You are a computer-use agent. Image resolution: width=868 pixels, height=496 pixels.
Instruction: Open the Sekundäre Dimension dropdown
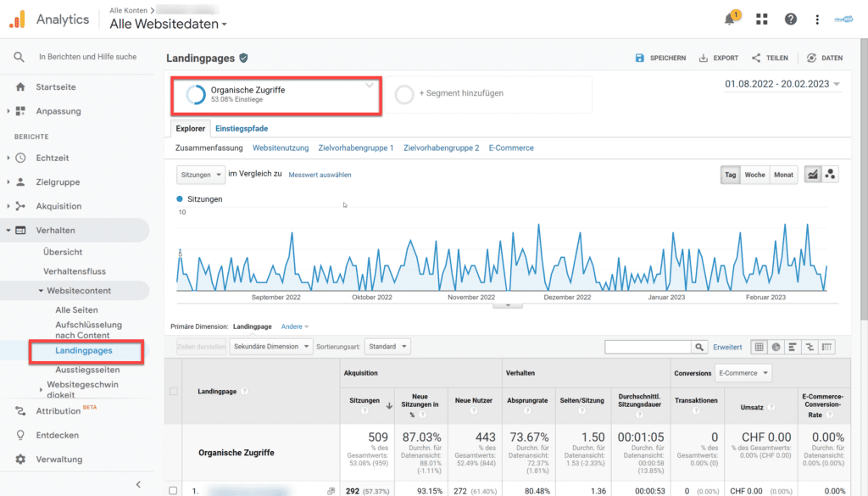coord(270,347)
